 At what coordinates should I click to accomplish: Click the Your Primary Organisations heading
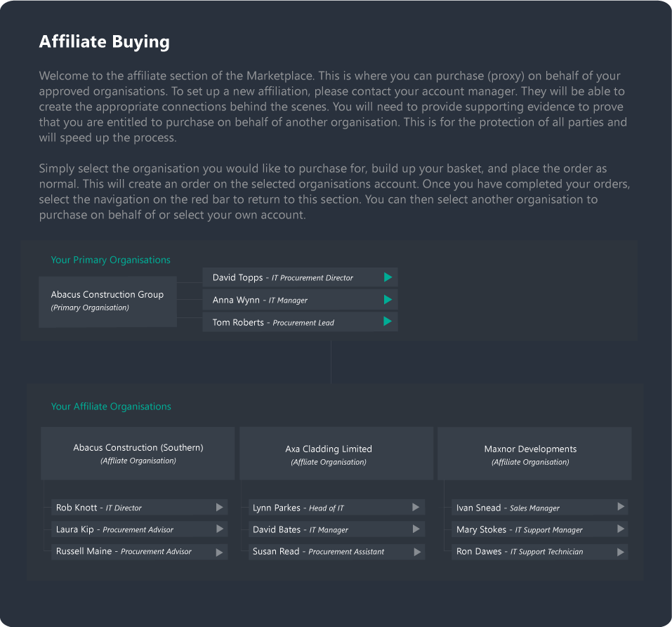point(110,260)
